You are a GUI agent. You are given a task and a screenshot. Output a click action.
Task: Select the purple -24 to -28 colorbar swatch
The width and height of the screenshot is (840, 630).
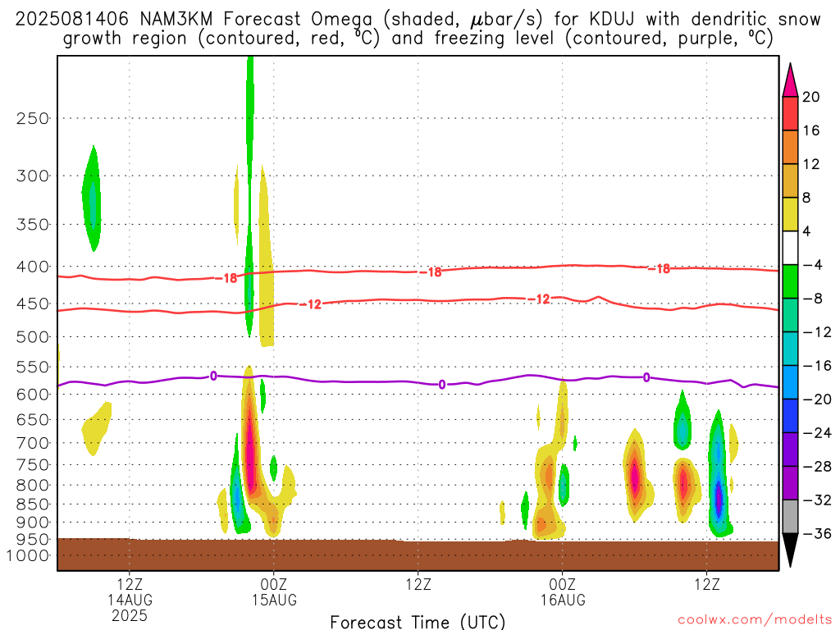click(x=790, y=450)
